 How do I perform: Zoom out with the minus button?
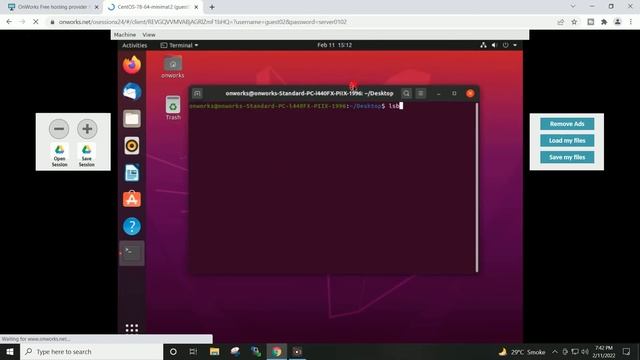[59, 129]
